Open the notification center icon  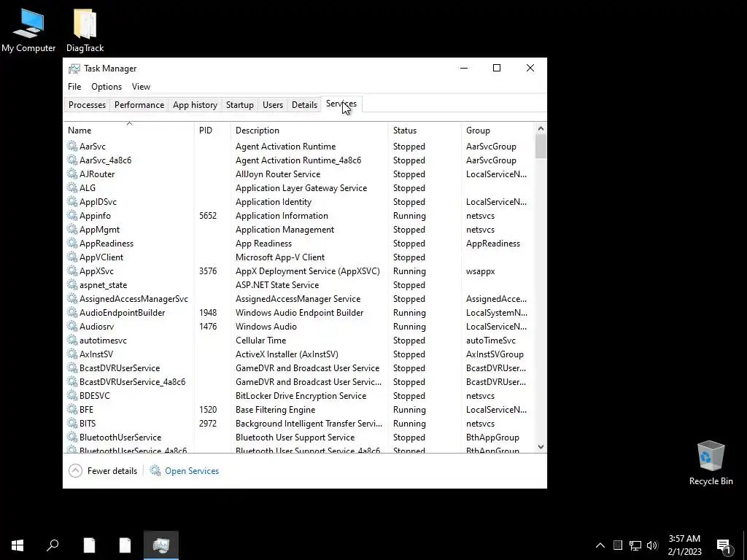click(724, 545)
